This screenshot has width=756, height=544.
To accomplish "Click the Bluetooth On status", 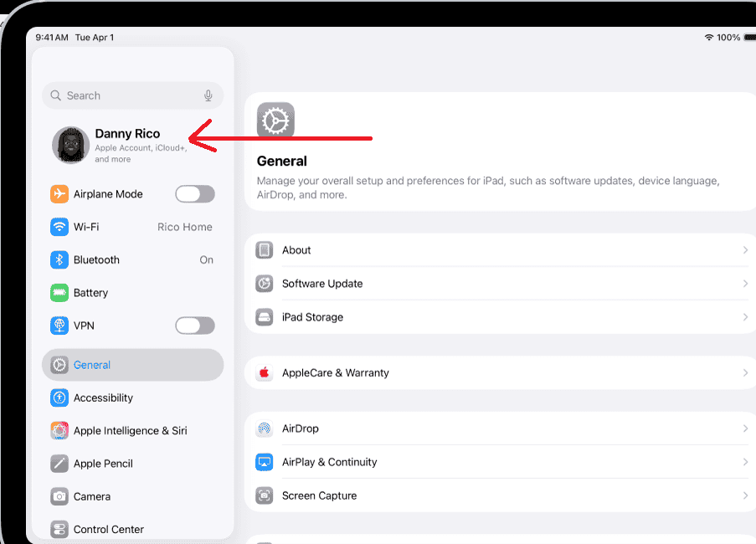I will coord(206,259).
